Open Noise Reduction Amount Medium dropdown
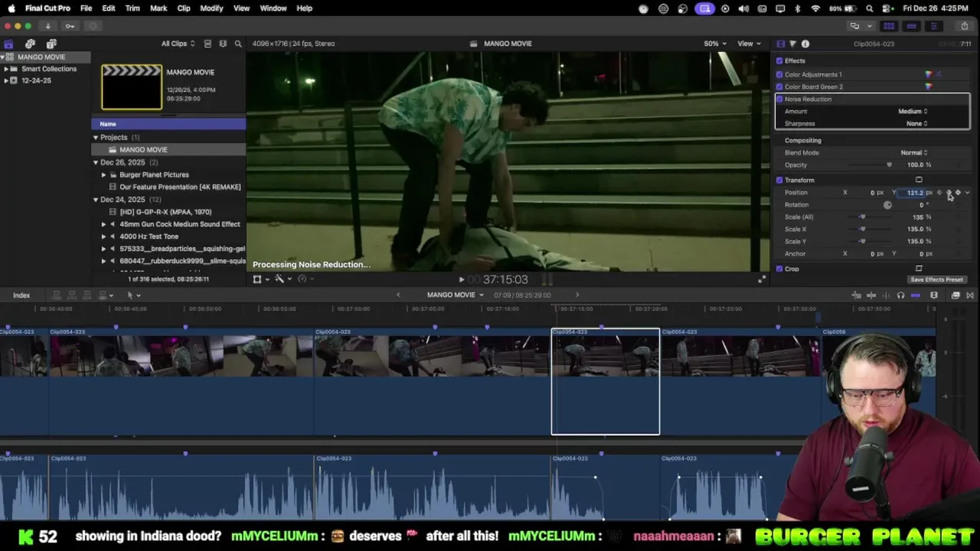 [x=913, y=111]
